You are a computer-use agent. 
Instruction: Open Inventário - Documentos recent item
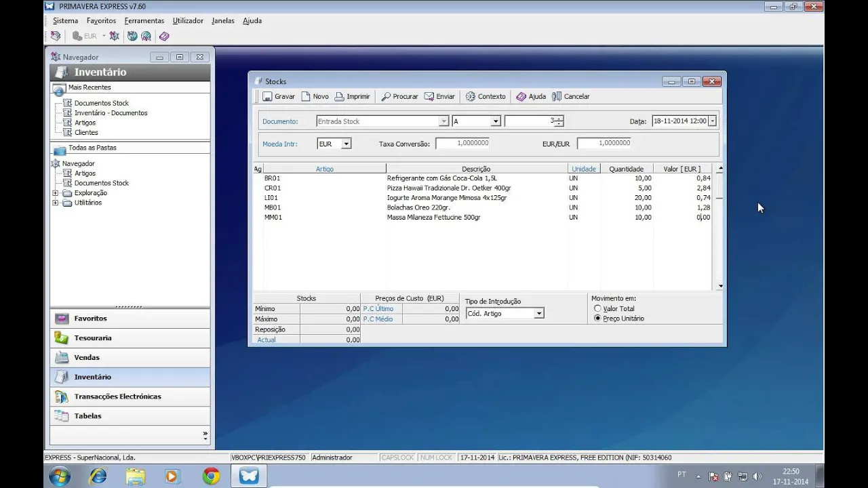tap(111, 113)
